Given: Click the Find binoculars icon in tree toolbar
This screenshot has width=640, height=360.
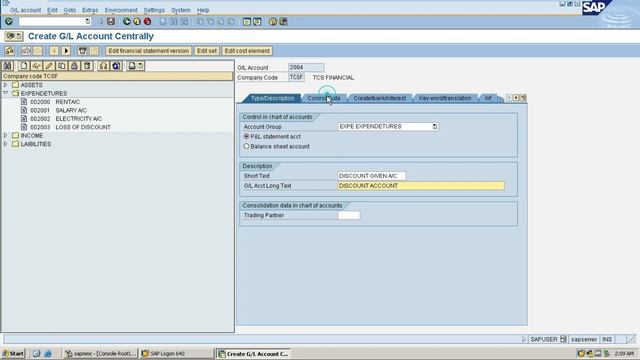Looking at the screenshot, I should coord(8,66).
